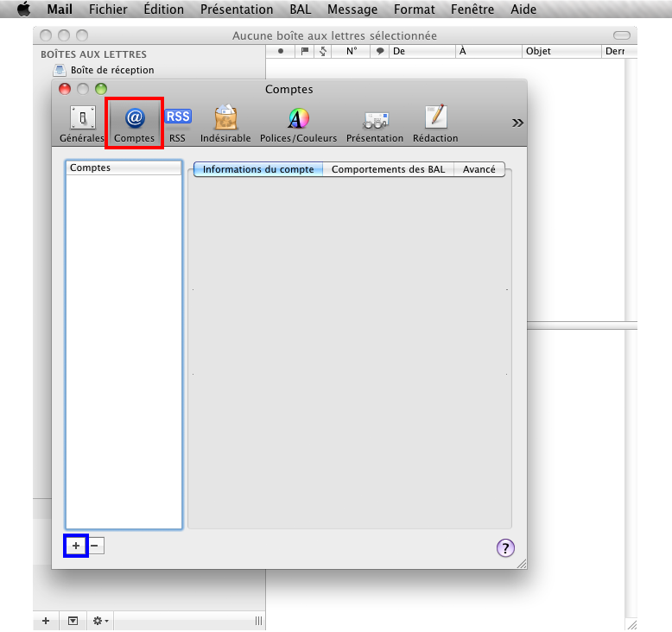This screenshot has height=632, width=672.
Task: Click the sidebar resize handle bars
Action: pyautogui.click(x=258, y=621)
